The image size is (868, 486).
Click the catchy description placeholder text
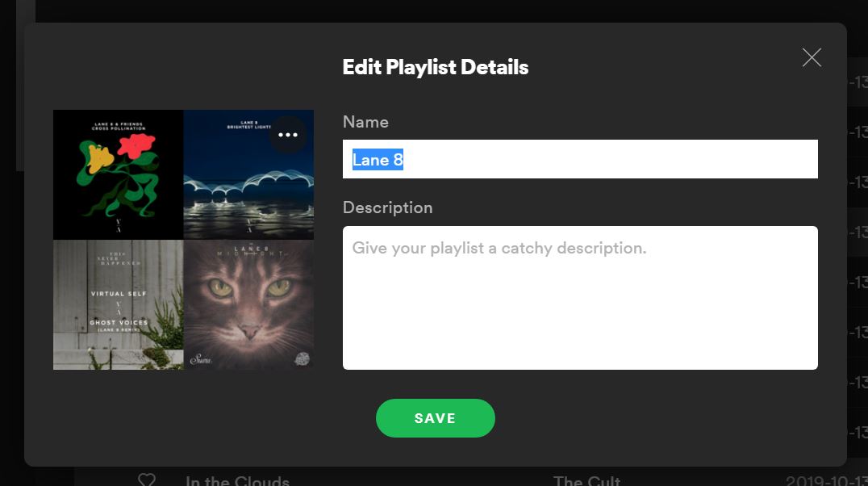point(499,248)
